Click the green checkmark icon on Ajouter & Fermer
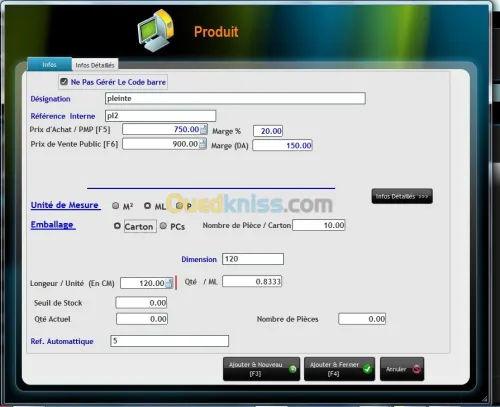 click(x=367, y=369)
